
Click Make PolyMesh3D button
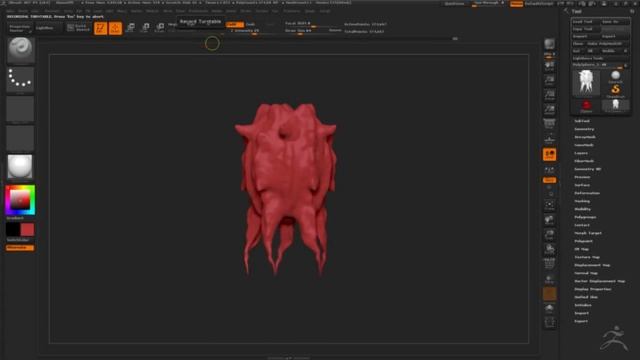click(607, 44)
